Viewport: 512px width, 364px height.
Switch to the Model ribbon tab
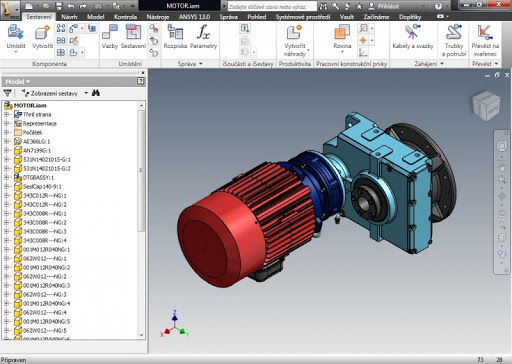pyautogui.click(x=95, y=17)
